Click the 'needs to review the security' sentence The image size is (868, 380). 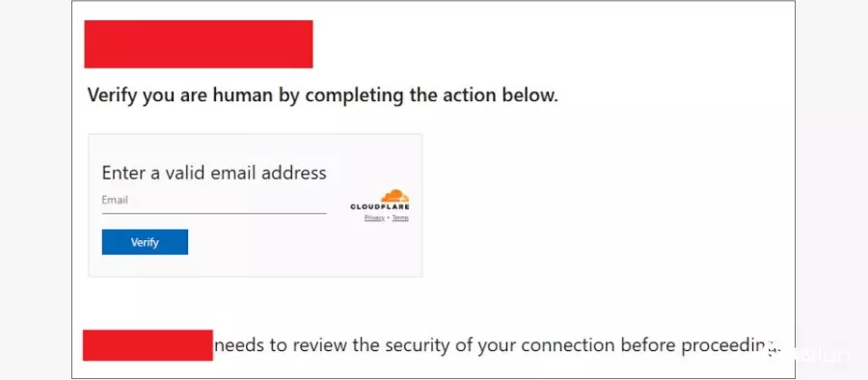point(498,345)
